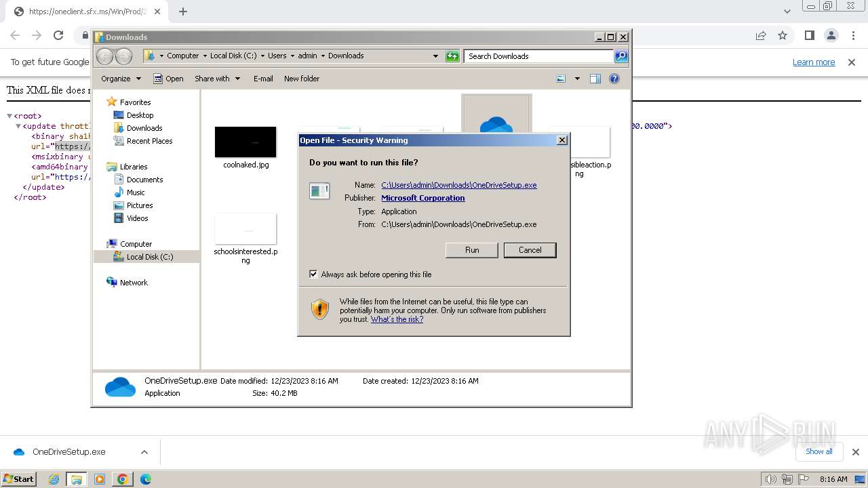Click the Explorer forward arrow button

click(x=123, y=56)
